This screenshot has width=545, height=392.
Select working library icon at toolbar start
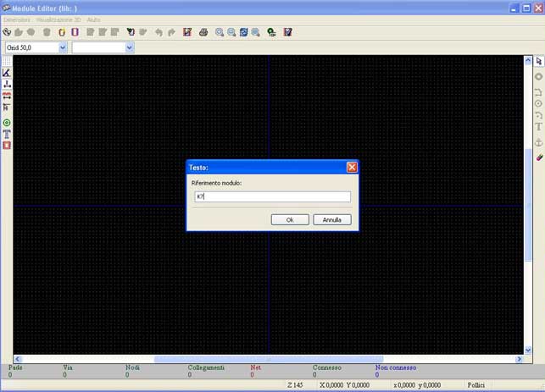pyautogui.click(x=7, y=32)
